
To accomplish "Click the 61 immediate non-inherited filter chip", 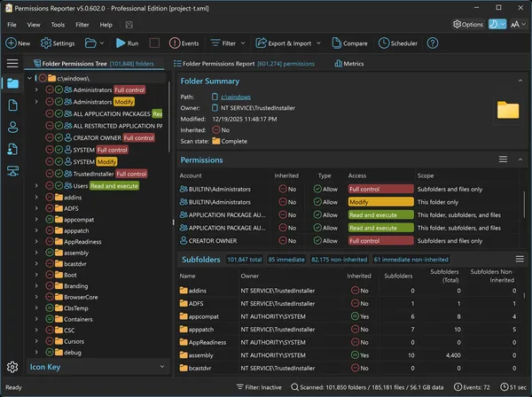I will pos(411,260).
